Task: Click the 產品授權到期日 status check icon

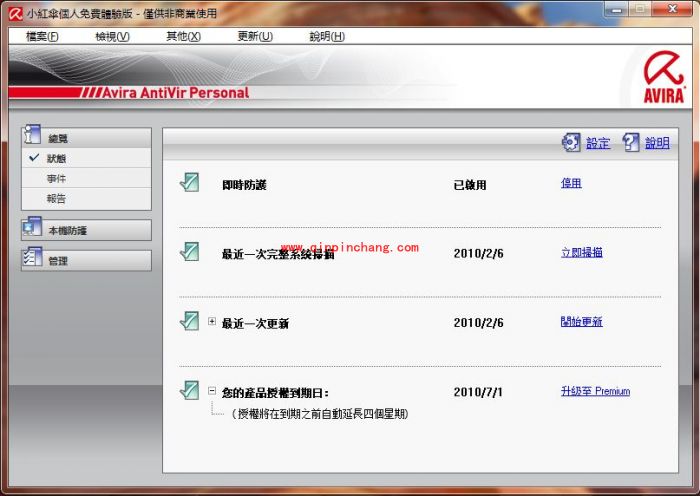Action: pos(189,391)
